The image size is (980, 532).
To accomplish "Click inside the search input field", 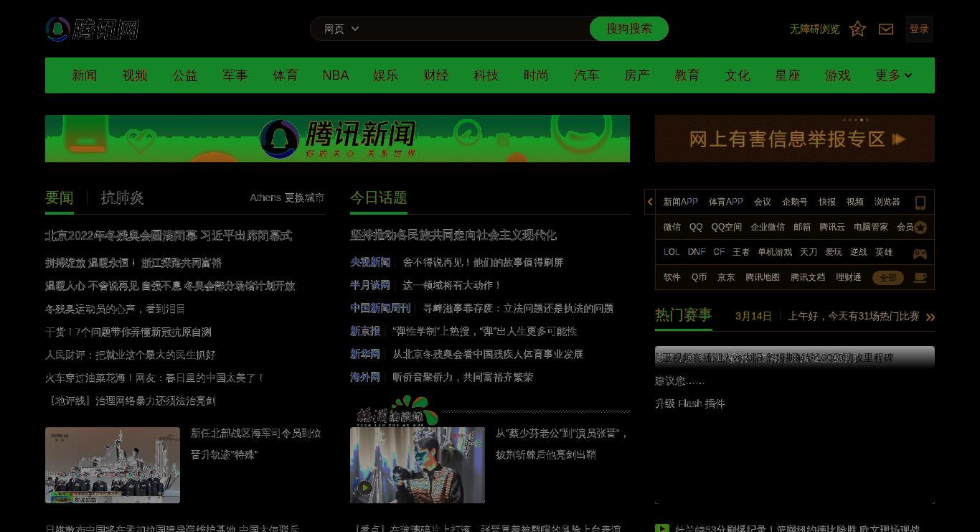I will click(477, 29).
